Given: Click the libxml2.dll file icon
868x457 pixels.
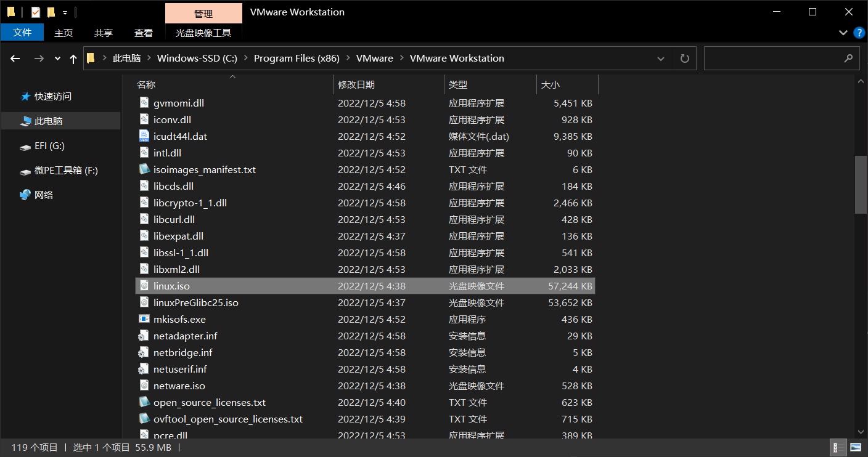Looking at the screenshot, I should click(144, 269).
